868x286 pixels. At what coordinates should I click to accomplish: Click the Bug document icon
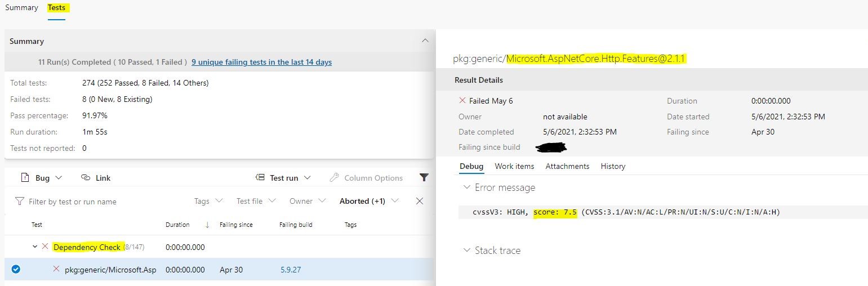tap(25, 177)
